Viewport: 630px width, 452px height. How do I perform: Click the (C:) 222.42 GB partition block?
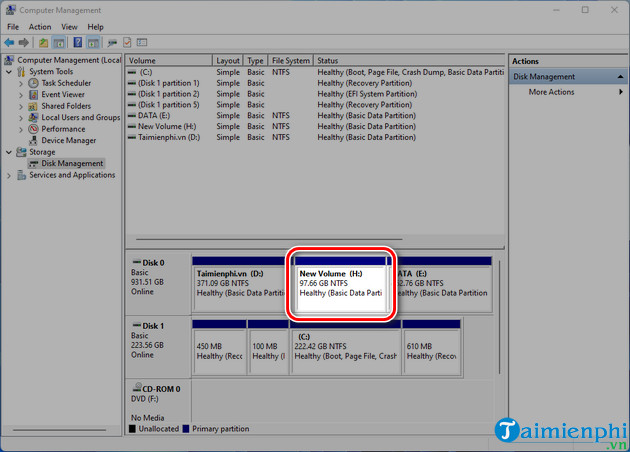(x=346, y=348)
